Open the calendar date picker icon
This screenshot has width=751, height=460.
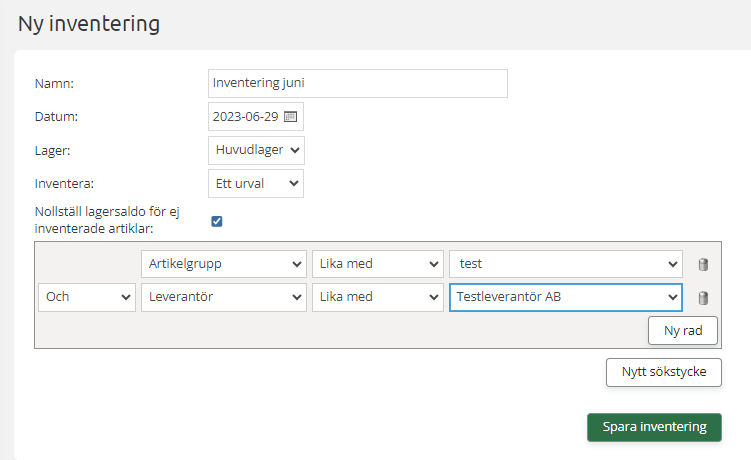291,116
